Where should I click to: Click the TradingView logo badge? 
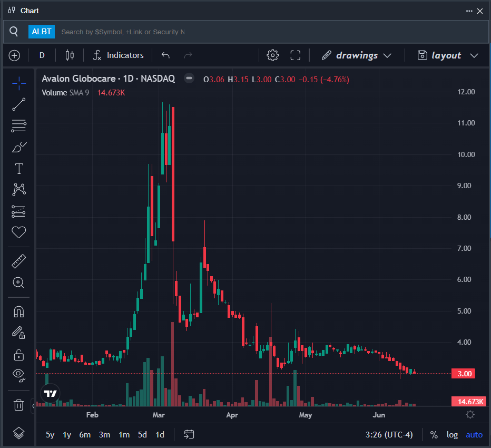tap(50, 393)
